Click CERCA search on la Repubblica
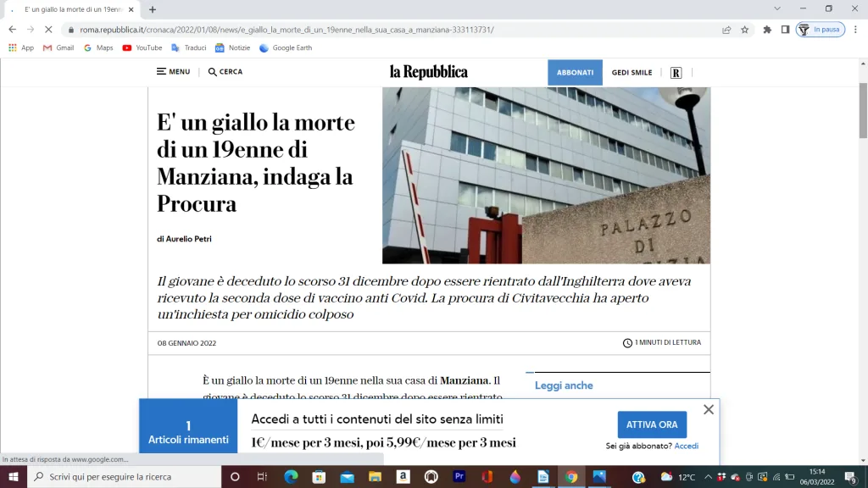The width and height of the screenshot is (868, 488). (x=225, y=71)
